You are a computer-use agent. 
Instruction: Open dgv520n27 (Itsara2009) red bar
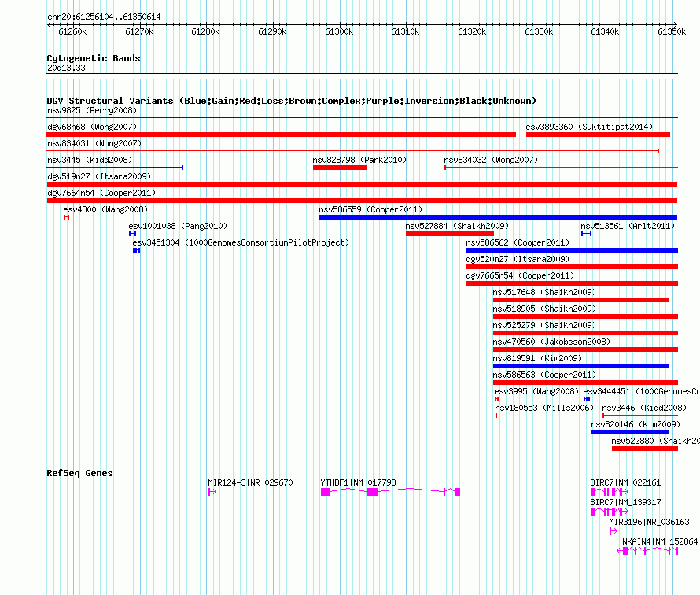click(572, 267)
